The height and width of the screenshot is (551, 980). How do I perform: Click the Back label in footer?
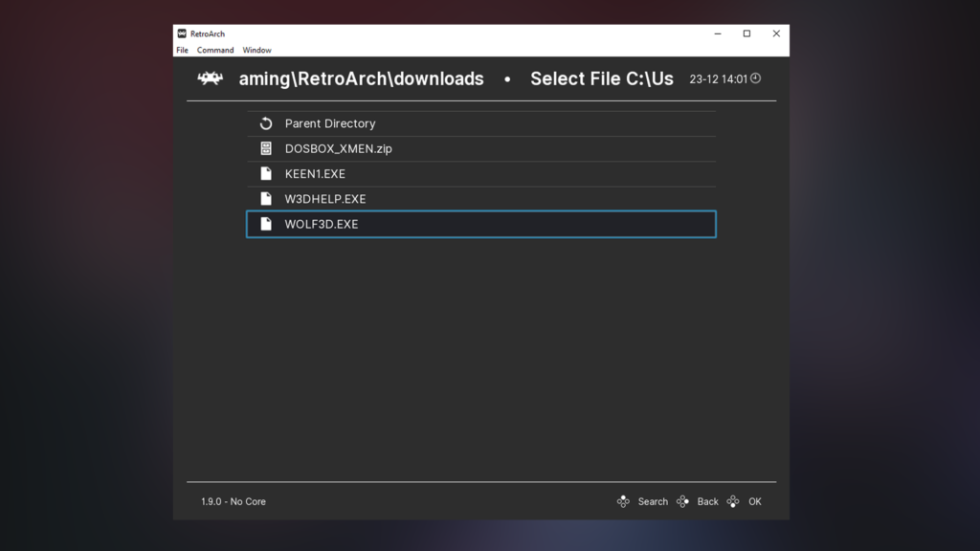tap(707, 501)
